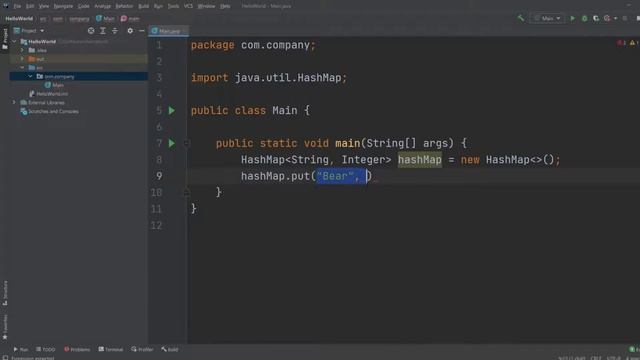Open the File menu
Screen dimensions: 640x360
tap(17, 6)
